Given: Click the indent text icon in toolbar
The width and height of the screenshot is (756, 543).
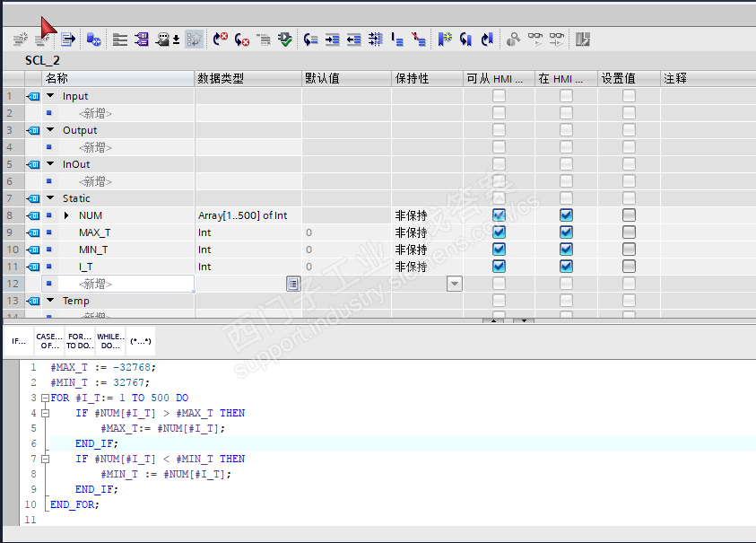Looking at the screenshot, I should click(333, 39).
